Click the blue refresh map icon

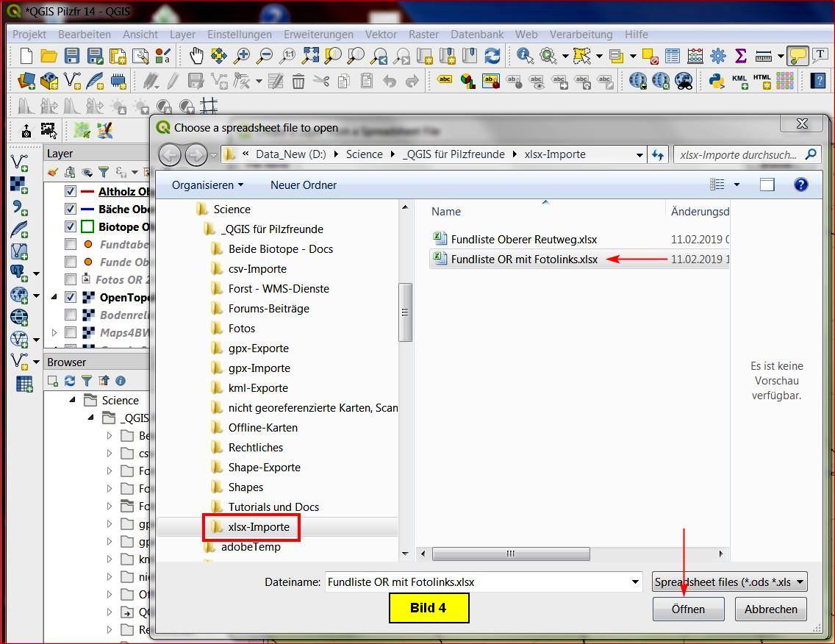tap(492, 56)
